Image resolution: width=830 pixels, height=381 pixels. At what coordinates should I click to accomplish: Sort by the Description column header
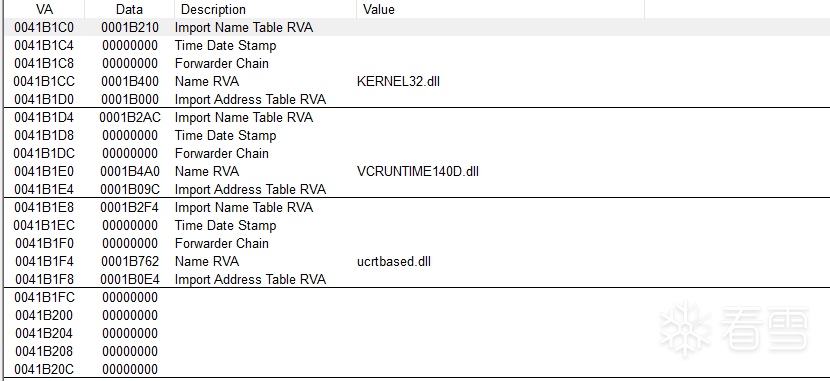(x=265, y=9)
